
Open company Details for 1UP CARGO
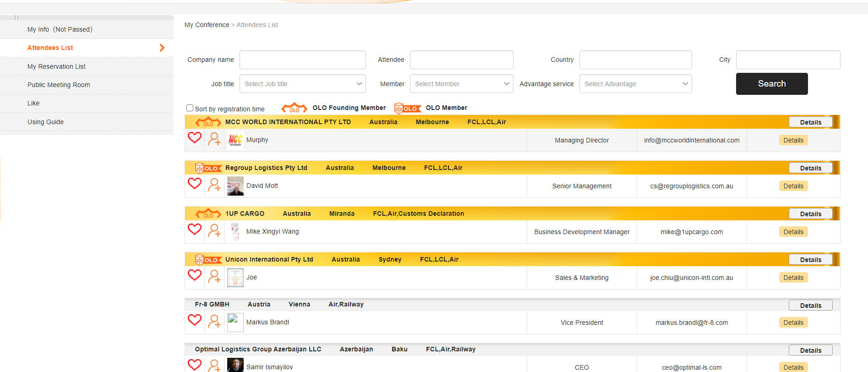(x=811, y=214)
